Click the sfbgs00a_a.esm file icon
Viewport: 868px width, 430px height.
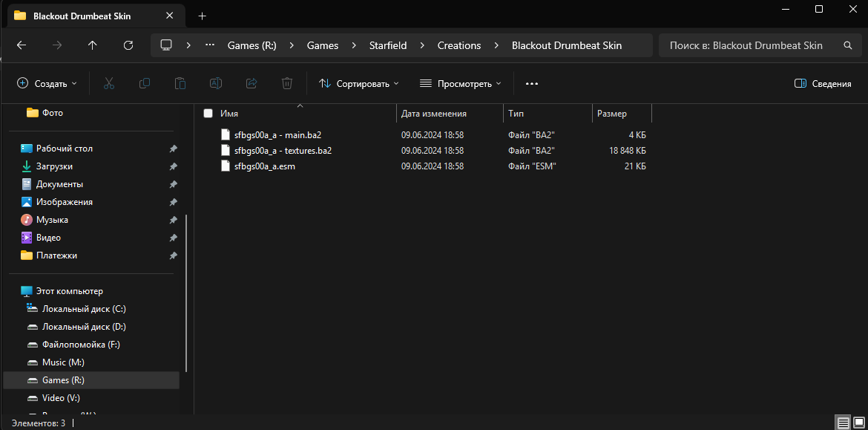pyautogui.click(x=225, y=166)
